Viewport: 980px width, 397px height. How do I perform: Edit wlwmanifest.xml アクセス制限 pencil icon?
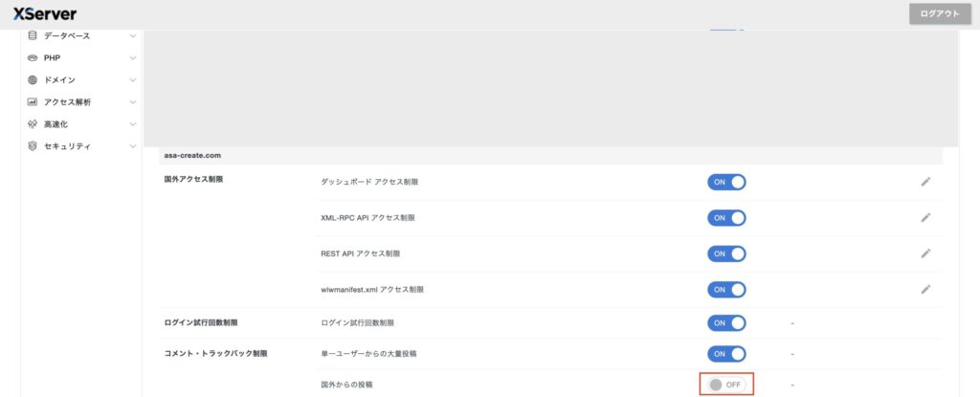(925, 290)
